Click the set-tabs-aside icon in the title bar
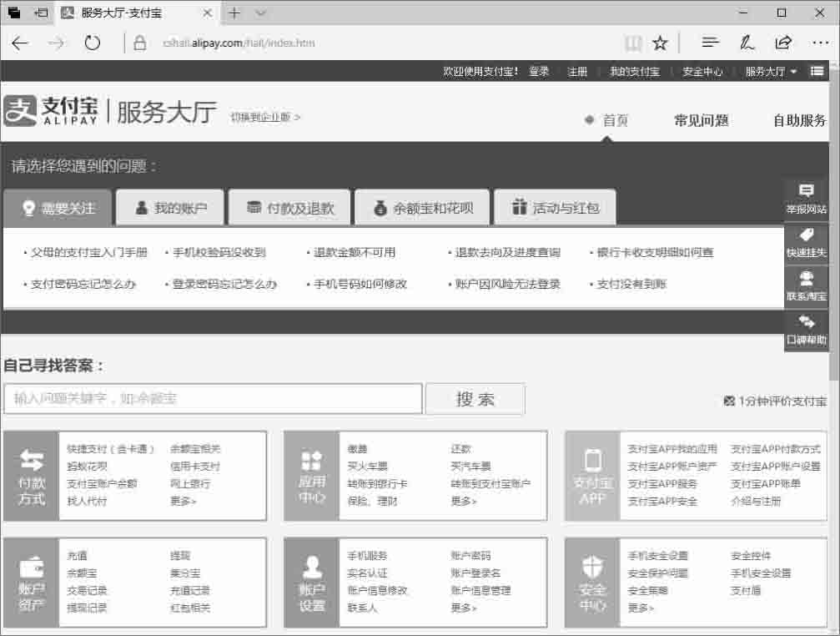Viewport: 840px width, 636px height. (41, 13)
